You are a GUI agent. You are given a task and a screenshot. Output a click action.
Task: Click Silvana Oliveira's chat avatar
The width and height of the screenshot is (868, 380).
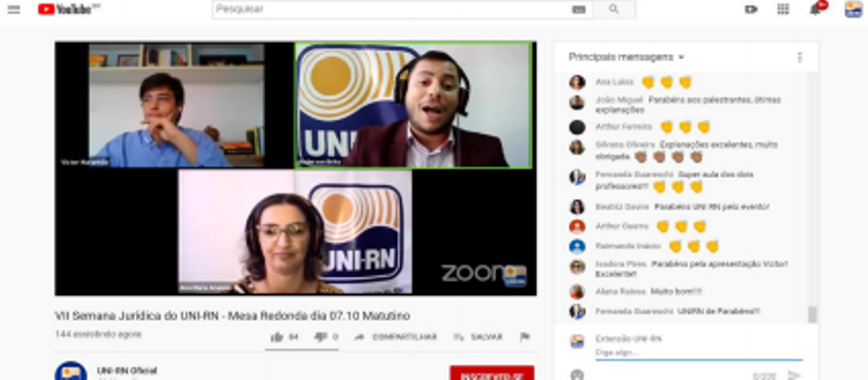(576, 147)
